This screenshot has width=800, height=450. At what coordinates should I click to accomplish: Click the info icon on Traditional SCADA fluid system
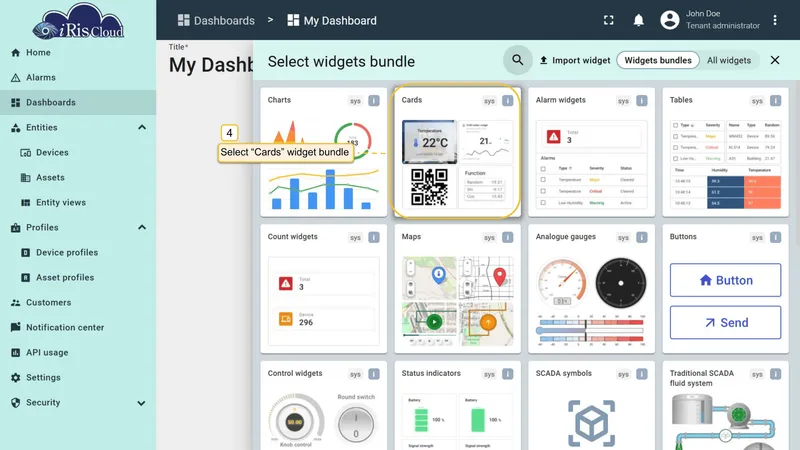point(775,374)
